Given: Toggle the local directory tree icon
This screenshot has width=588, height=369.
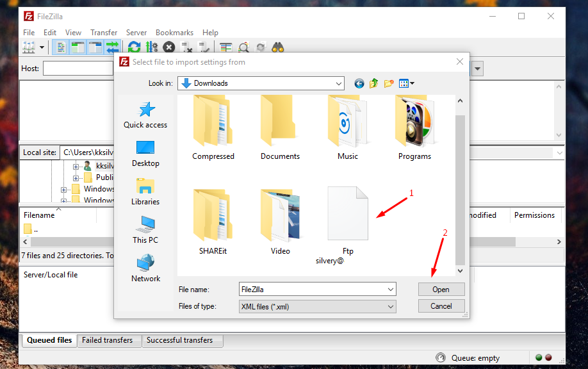Looking at the screenshot, I should [x=78, y=47].
